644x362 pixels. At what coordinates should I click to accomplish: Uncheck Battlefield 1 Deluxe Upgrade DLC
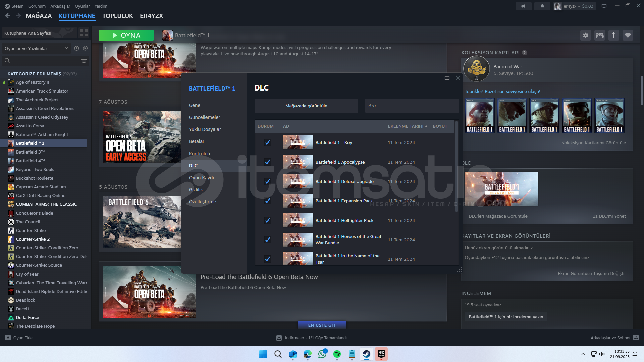tap(267, 181)
